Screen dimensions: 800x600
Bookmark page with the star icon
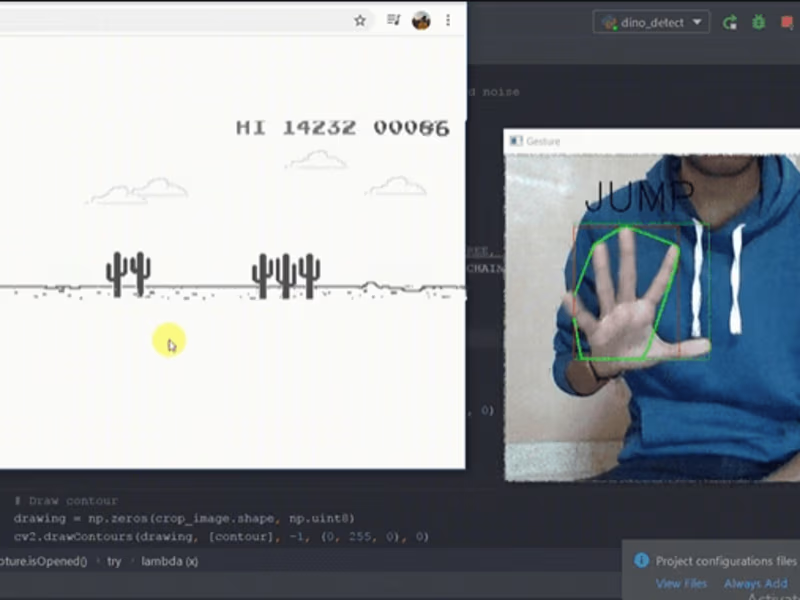tap(360, 20)
